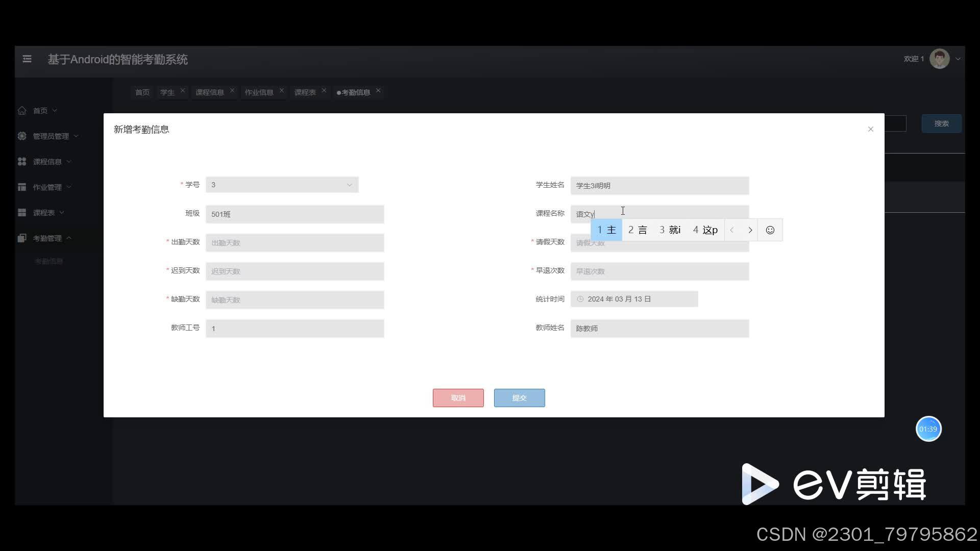
Task: Click the 出勤天数 input field
Action: [295, 243]
